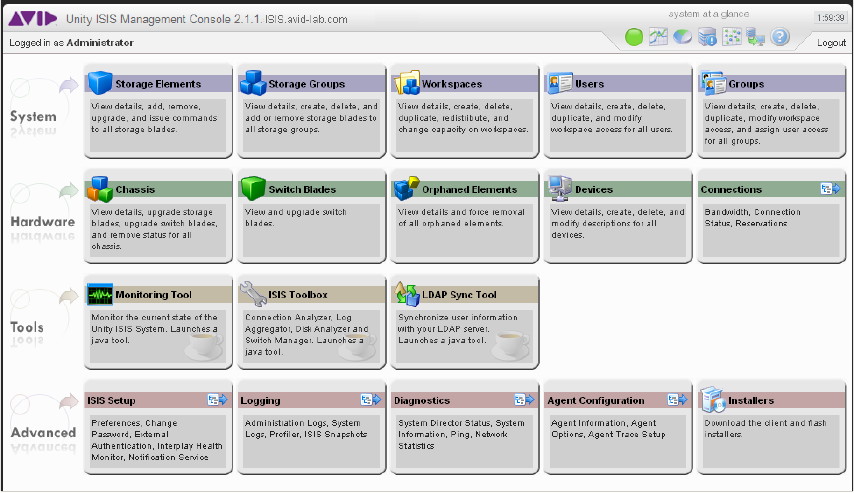The image size is (854, 493).
Task: Click the Advanced section arrow icon
Action: pos(69,401)
